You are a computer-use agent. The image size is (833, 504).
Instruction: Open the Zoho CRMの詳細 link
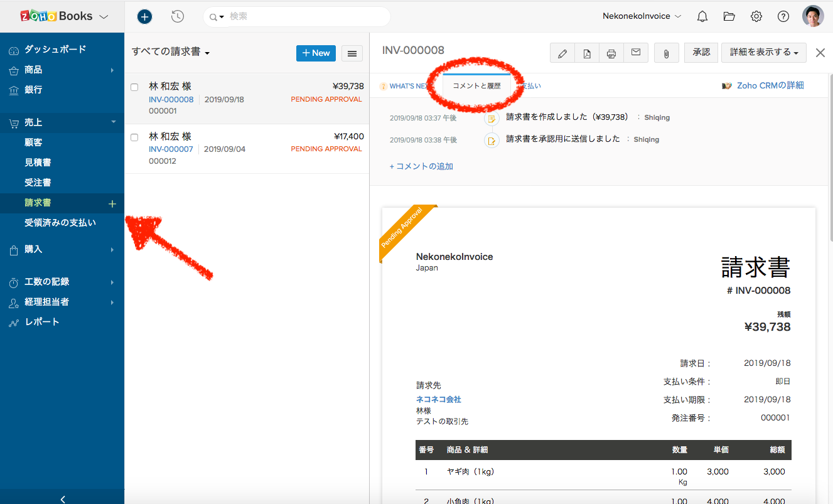(x=770, y=85)
